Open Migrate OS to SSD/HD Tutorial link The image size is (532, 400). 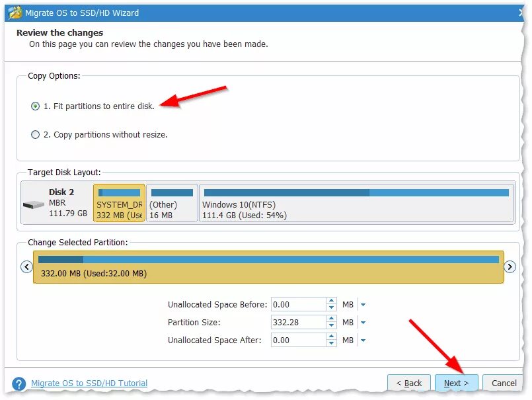tap(89, 383)
